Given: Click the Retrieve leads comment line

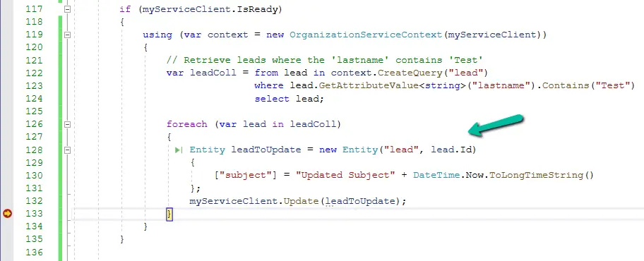Looking at the screenshot, I should (324, 61).
